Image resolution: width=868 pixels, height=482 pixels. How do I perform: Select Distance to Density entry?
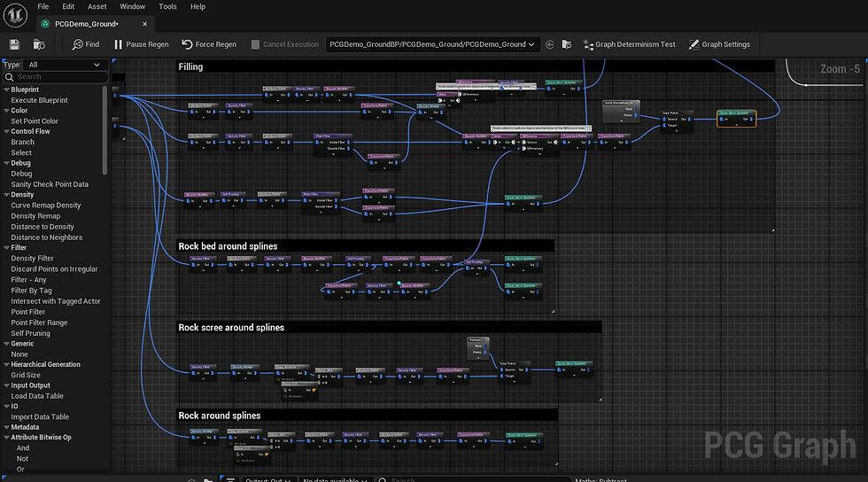[x=43, y=227]
